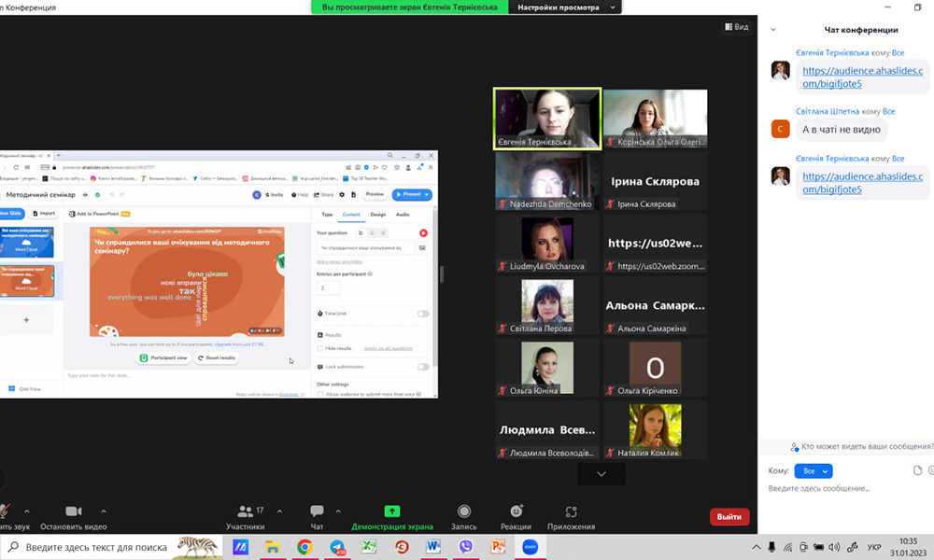
Task: Expand the arrow next to Участники
Action: [279, 511]
